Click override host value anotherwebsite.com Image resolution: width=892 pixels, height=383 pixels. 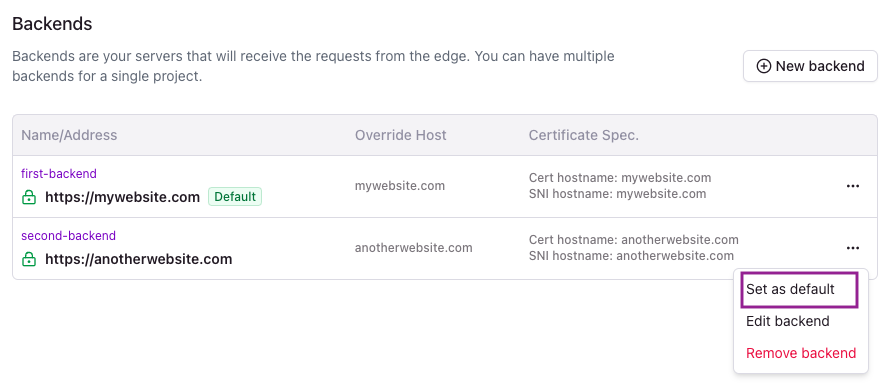pos(414,248)
